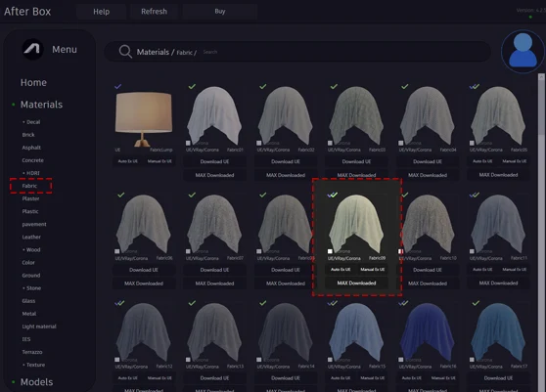Select the Metal category
Screen dimensions: 546x392
pos(29,314)
